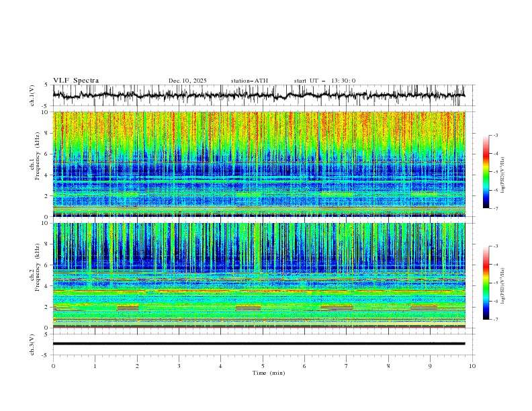This screenshot has width=532, height=411.
Task: Click the "-5" lower tick of ch.3(V) axis
Action: 46,355
